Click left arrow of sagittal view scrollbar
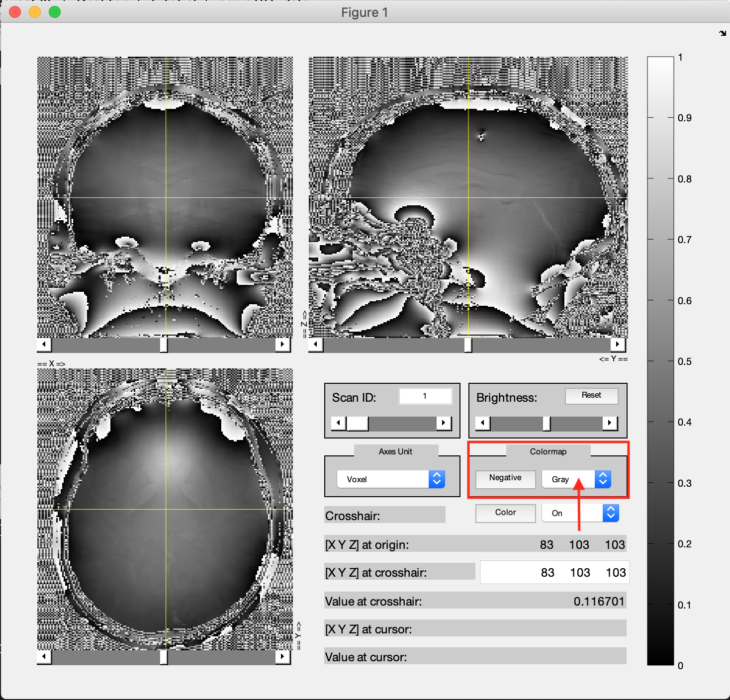The width and height of the screenshot is (730, 700). tap(315, 344)
